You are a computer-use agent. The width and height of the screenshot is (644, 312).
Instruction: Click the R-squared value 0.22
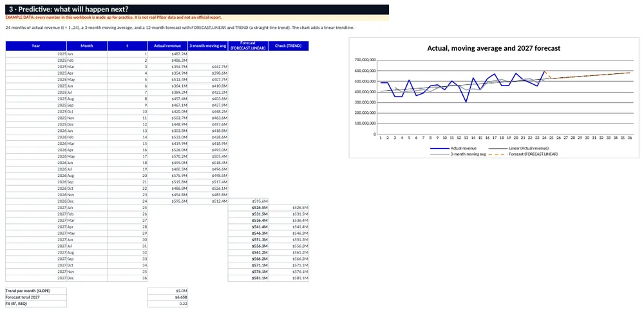[167, 304]
